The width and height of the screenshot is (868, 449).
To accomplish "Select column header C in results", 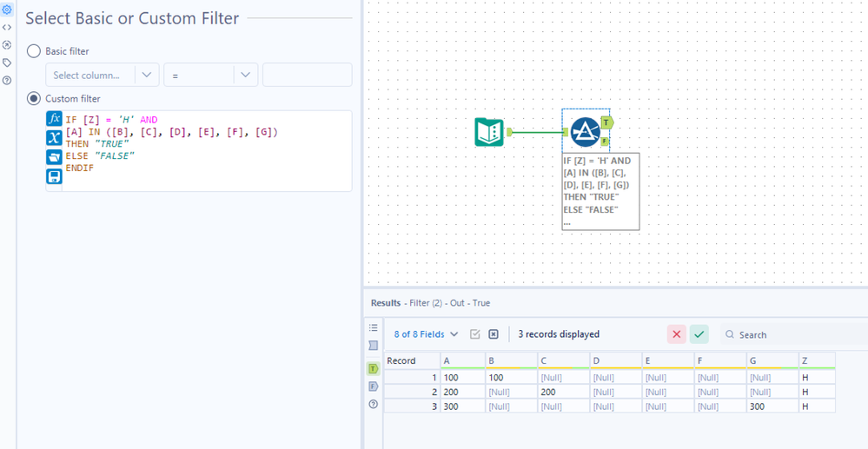I will [x=564, y=361].
